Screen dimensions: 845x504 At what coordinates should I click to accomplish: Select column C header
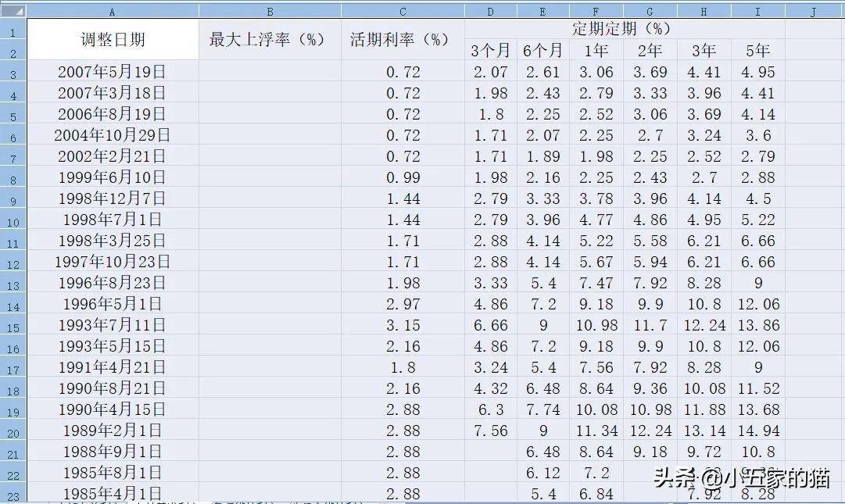[x=403, y=11]
